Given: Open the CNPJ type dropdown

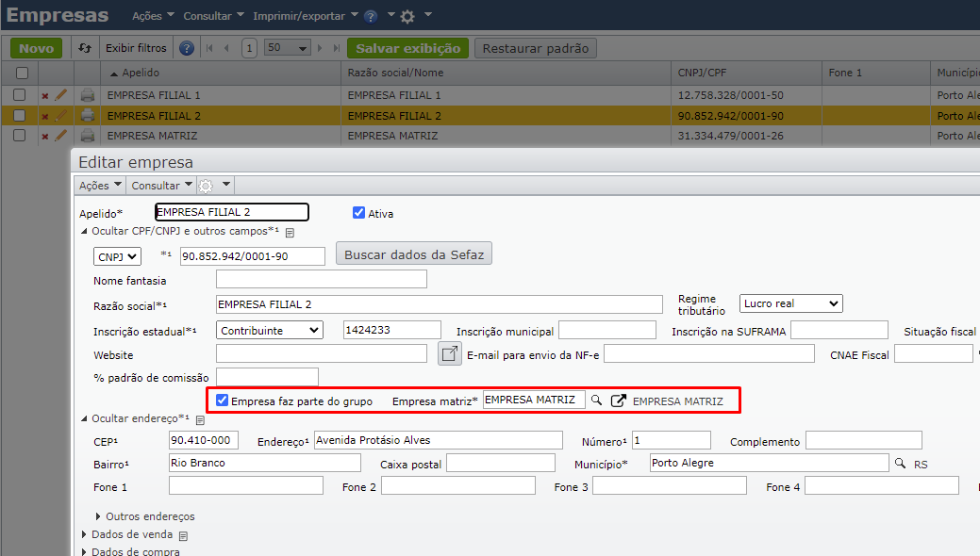Looking at the screenshot, I should click(x=118, y=256).
